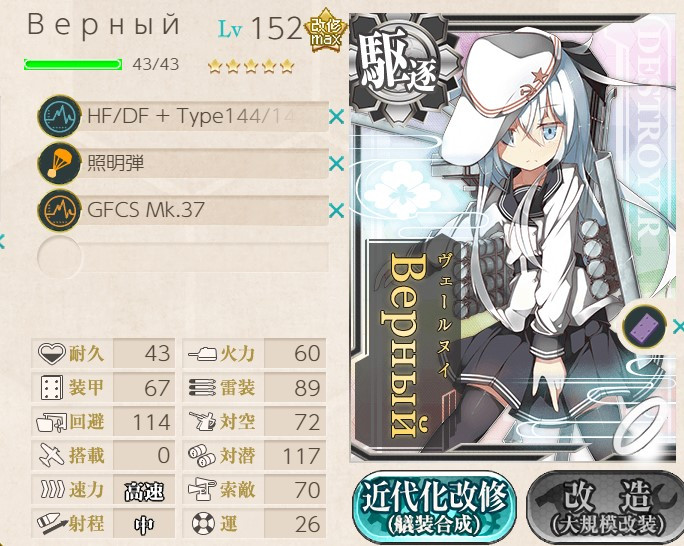Screen dimensions: 684x546
Task: Click the HF/DF sonar equipment icon
Action: [x=59, y=116]
